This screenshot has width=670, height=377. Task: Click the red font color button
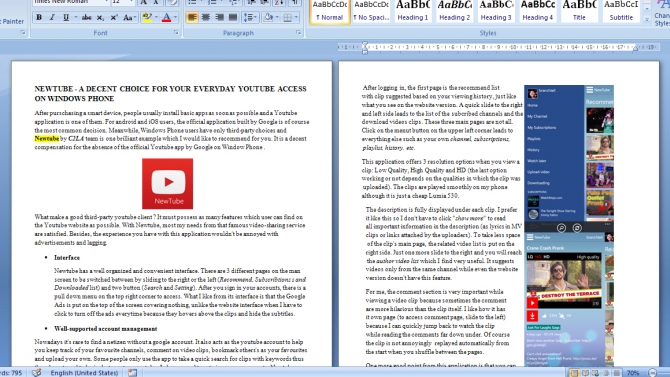pyautogui.click(x=166, y=18)
